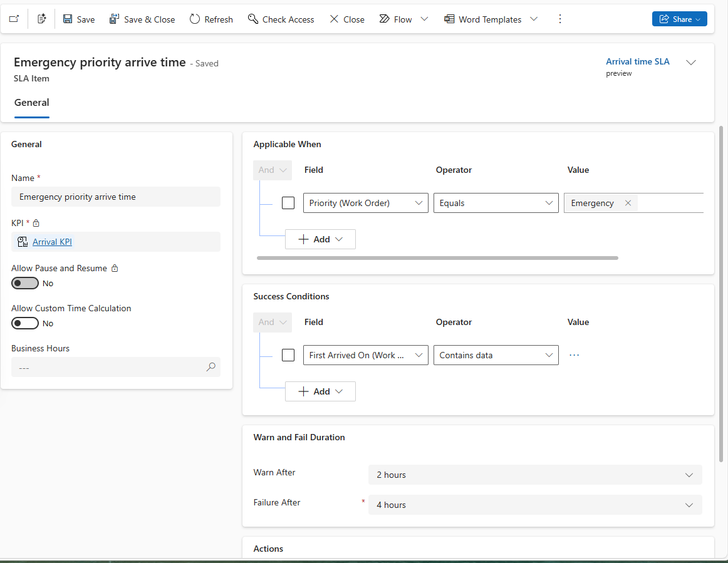Close the Emergency priority arrive time record
This screenshot has width=728, height=563.
(346, 19)
